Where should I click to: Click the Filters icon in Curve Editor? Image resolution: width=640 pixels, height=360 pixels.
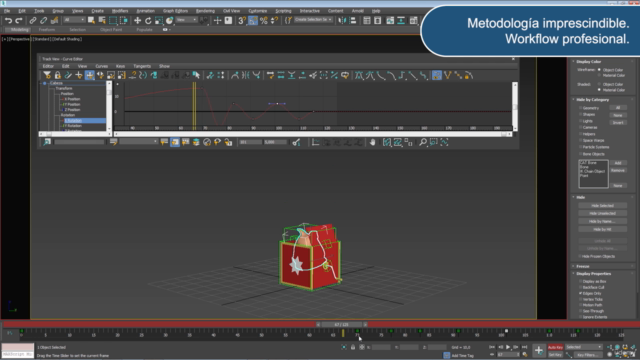tap(47, 75)
